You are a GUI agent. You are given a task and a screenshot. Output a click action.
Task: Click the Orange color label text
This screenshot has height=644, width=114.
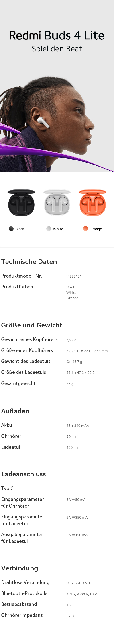96,229
